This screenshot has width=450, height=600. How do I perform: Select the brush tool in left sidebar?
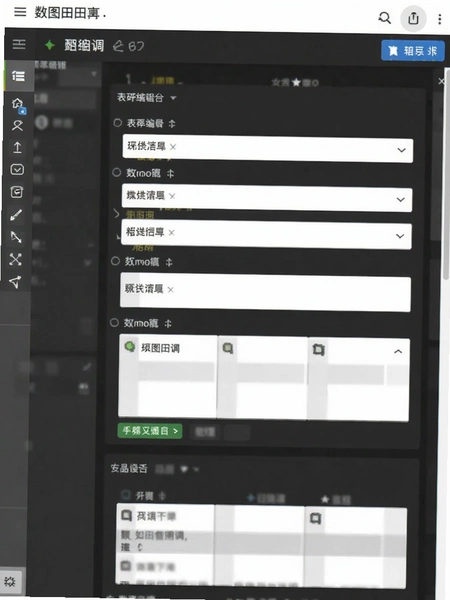pyautogui.click(x=16, y=215)
